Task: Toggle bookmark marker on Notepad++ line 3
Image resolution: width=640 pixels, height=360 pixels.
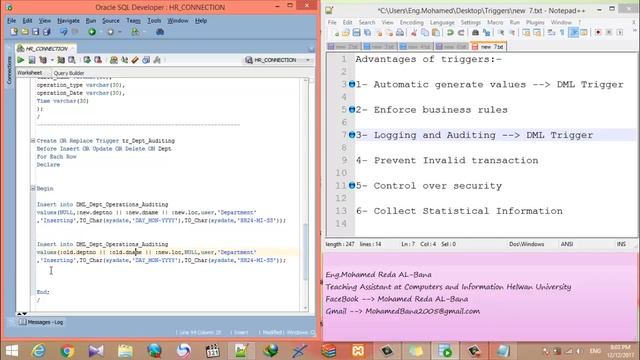Action: tap(351, 84)
